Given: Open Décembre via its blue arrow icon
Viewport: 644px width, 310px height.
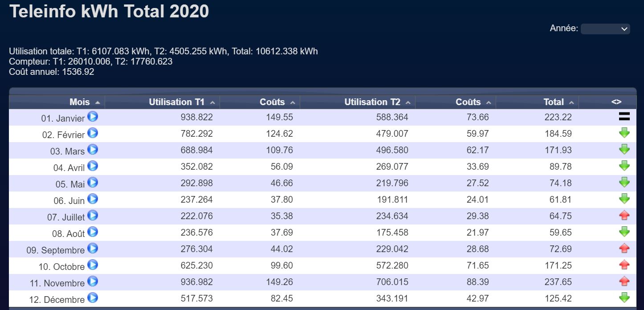Looking at the screenshot, I should pos(93,298).
